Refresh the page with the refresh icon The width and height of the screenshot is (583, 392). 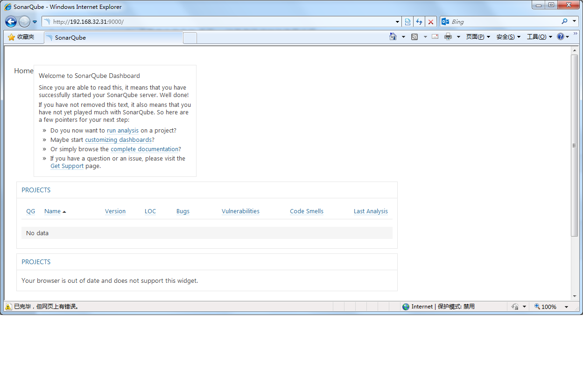click(x=419, y=22)
